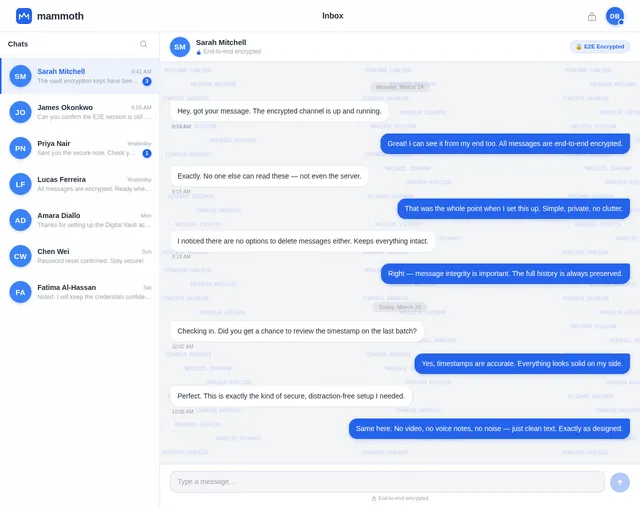Screen dimensions: 640x508
Task: Select the Lucas Ferreira conversation
Action: (x=80, y=184)
